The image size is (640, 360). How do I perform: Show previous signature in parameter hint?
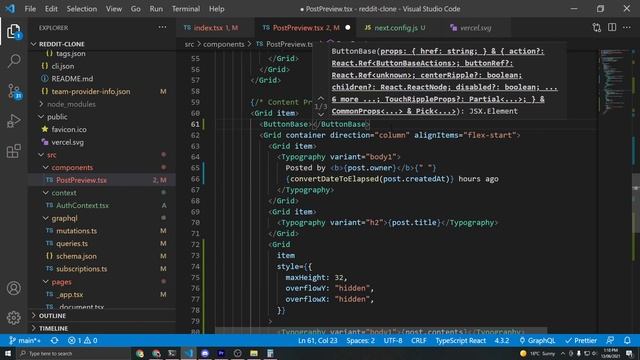321,98
